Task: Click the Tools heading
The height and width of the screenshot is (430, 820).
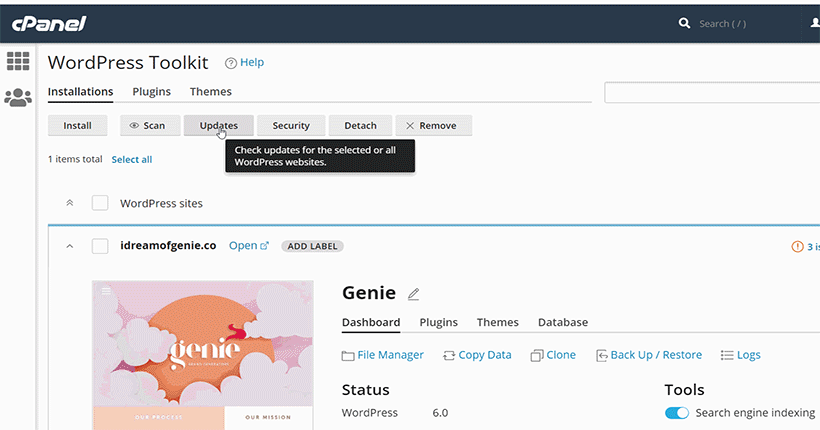Action: [x=685, y=390]
